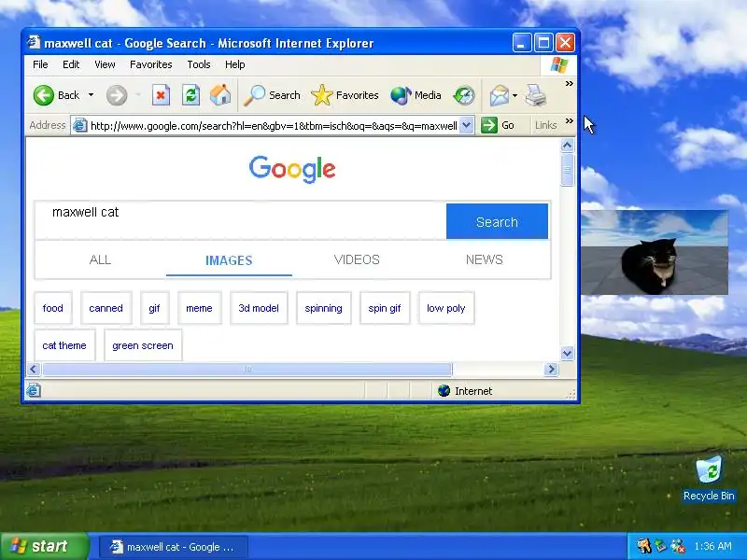
Task: Click the horizontal scrollbar thumb
Action: (x=247, y=369)
